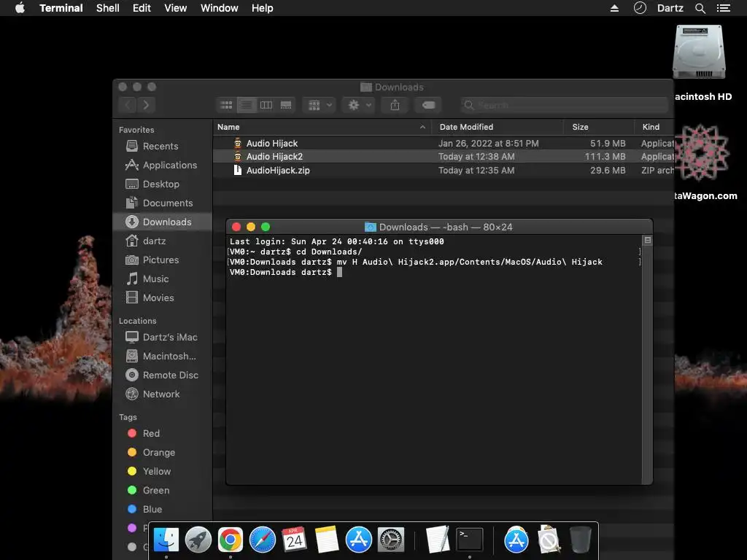Open the Shell menu
The height and width of the screenshot is (560, 747).
point(108,8)
